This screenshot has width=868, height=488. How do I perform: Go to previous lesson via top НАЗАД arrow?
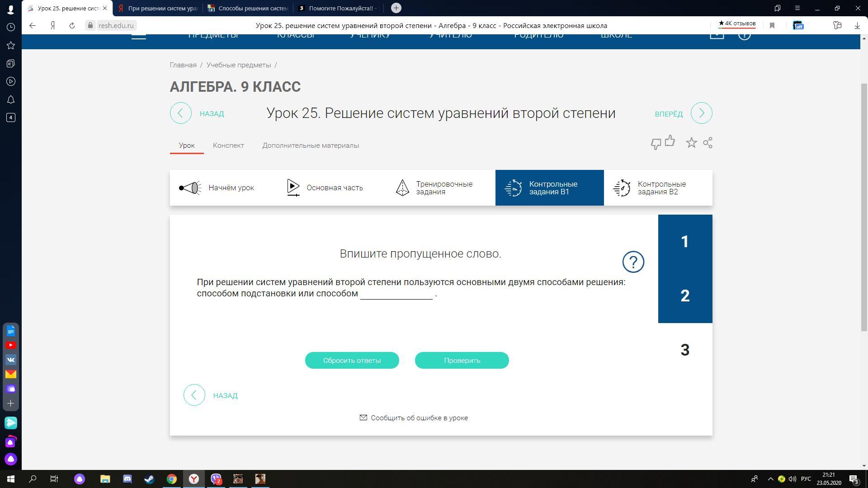click(181, 113)
